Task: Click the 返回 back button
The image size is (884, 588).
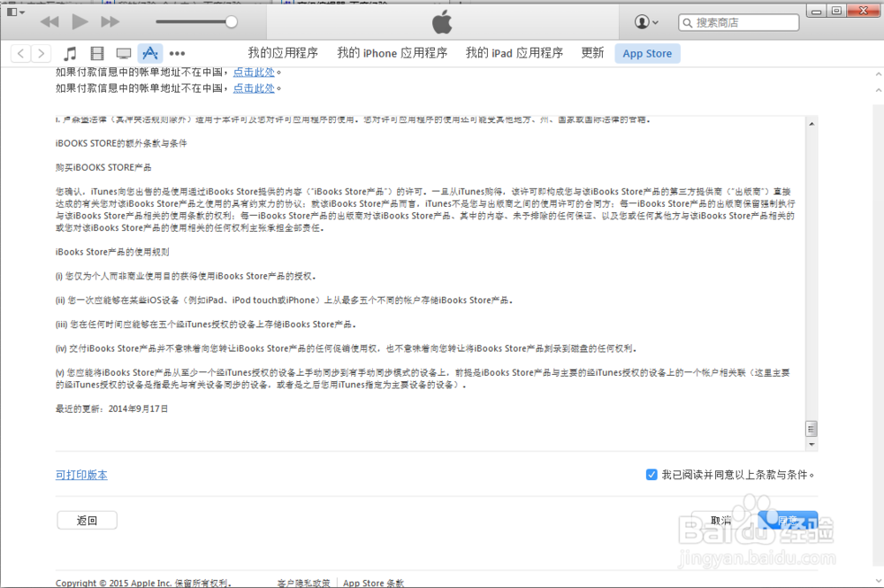Action: (87, 520)
